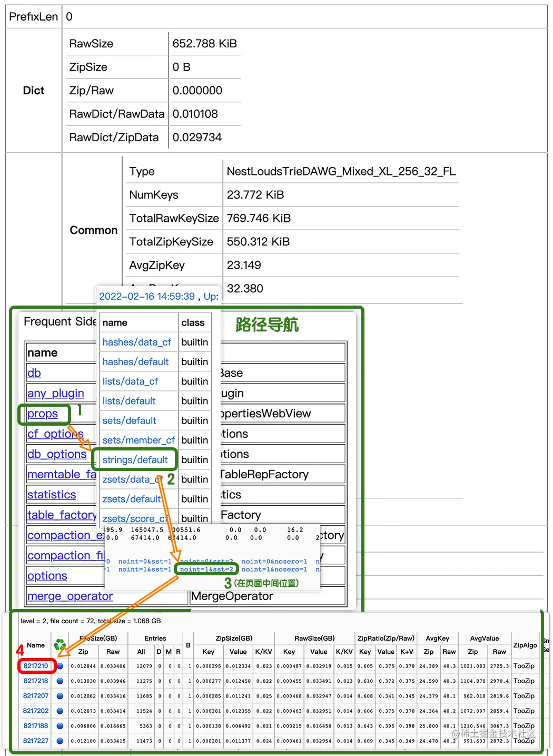553x756 pixels.
Task: Click the 652.788 KiB RawSize value
Action: coord(205,44)
